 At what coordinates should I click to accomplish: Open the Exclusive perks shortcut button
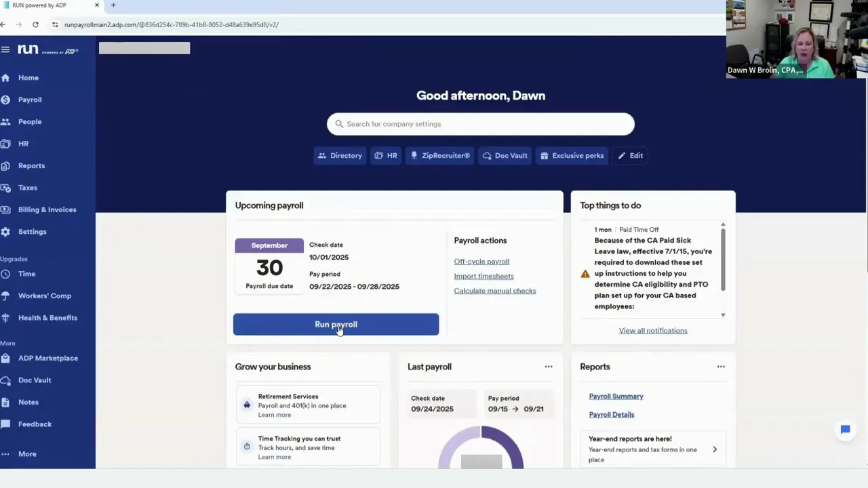pos(572,156)
